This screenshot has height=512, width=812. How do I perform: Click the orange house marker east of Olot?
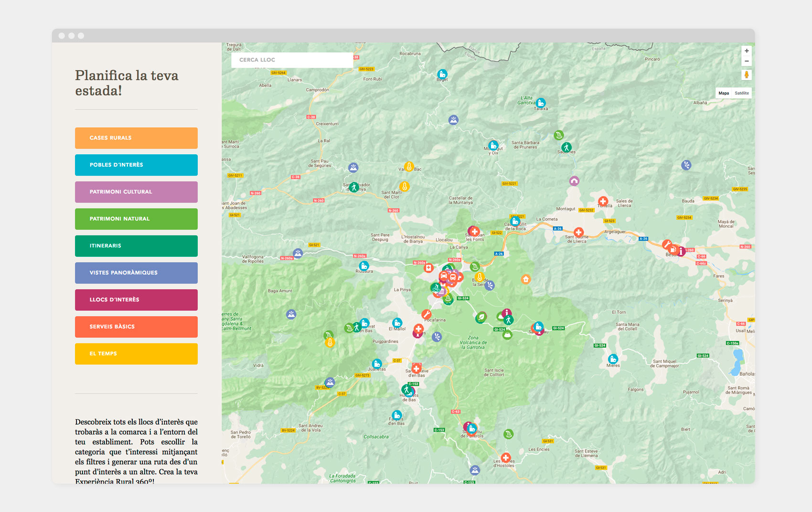click(526, 279)
